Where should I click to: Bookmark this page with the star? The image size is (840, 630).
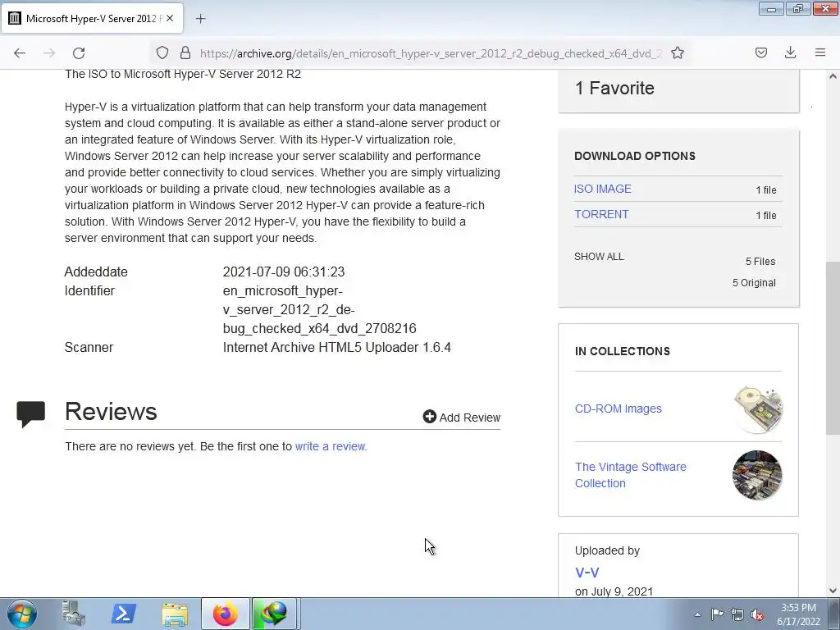pos(677,52)
